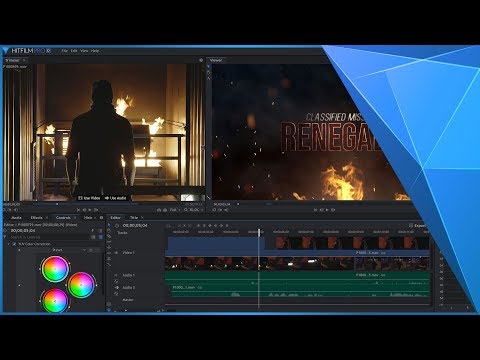Open Trimmer panel options gear

pos(201,60)
